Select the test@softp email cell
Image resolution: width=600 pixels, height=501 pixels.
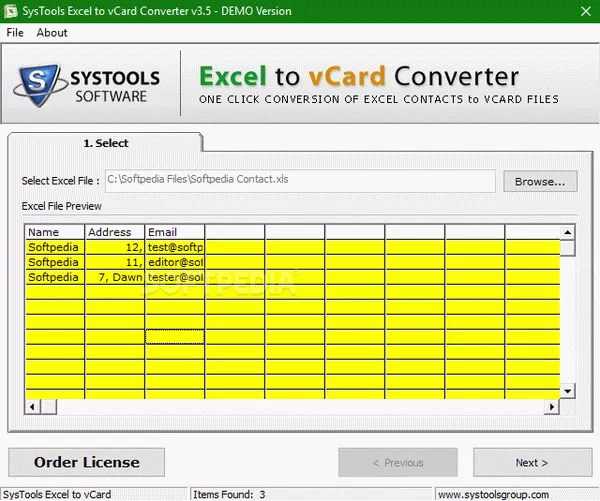(175, 247)
